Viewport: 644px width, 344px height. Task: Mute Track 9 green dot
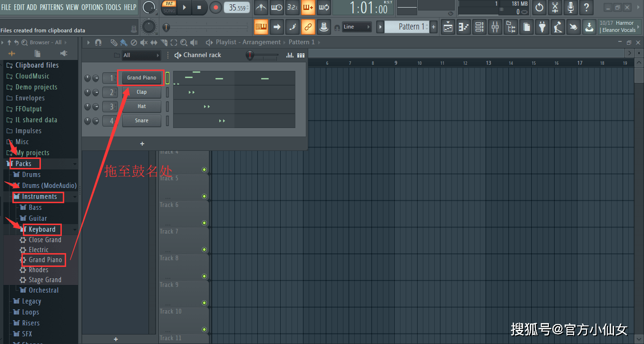click(205, 303)
